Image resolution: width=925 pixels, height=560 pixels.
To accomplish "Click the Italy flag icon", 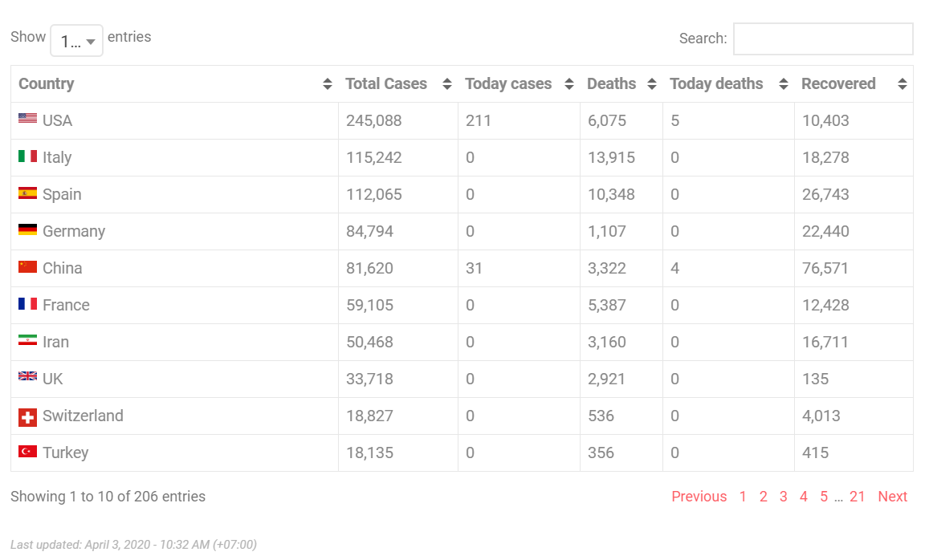I will pos(27,156).
